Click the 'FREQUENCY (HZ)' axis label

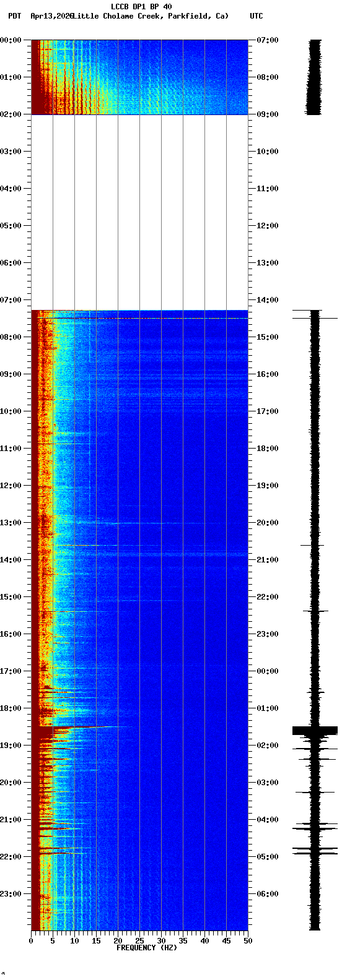coord(147,948)
